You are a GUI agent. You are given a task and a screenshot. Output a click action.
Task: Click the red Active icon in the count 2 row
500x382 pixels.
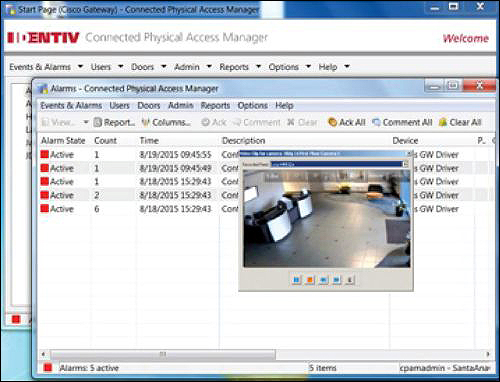(x=45, y=195)
